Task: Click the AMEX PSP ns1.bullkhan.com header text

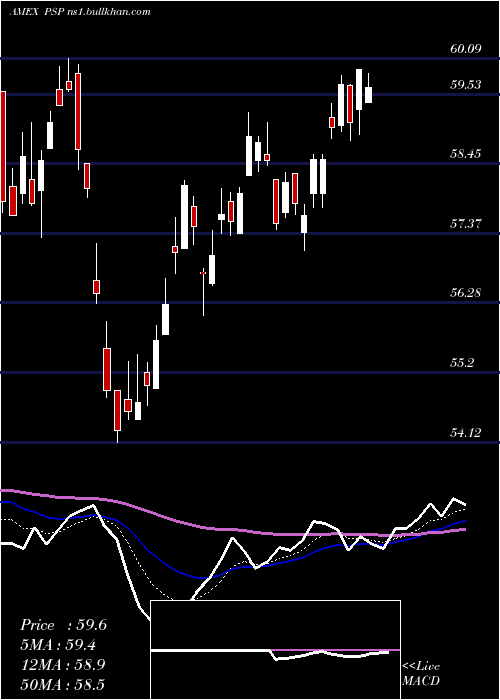Action: 80,12
